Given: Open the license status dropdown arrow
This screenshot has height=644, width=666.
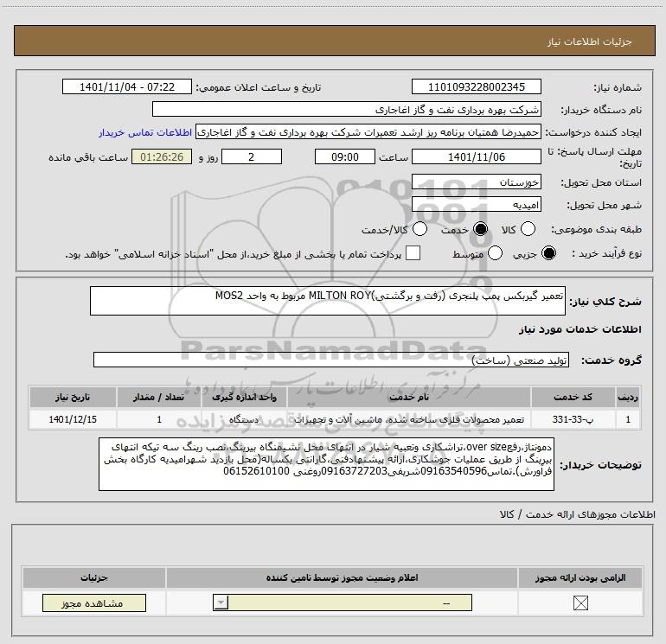Looking at the screenshot, I should [x=221, y=603].
